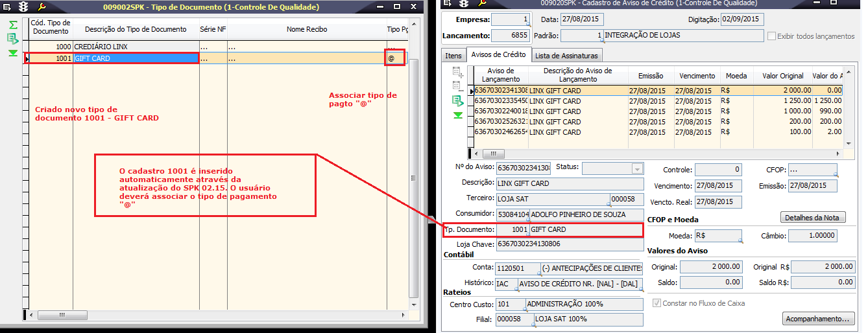The image size is (868, 333).
Task: Click the Loja Chave field
Action: click(x=570, y=245)
